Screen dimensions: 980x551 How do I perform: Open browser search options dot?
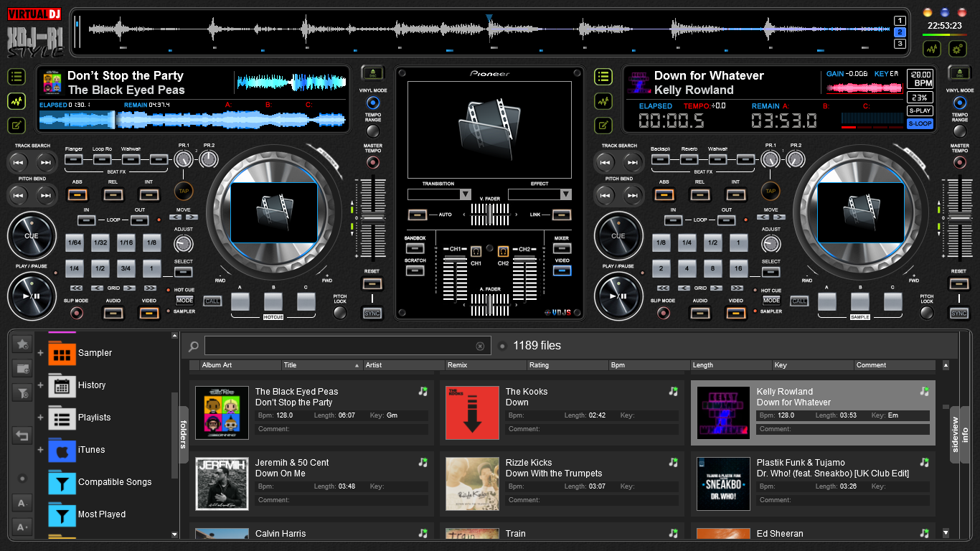(502, 346)
